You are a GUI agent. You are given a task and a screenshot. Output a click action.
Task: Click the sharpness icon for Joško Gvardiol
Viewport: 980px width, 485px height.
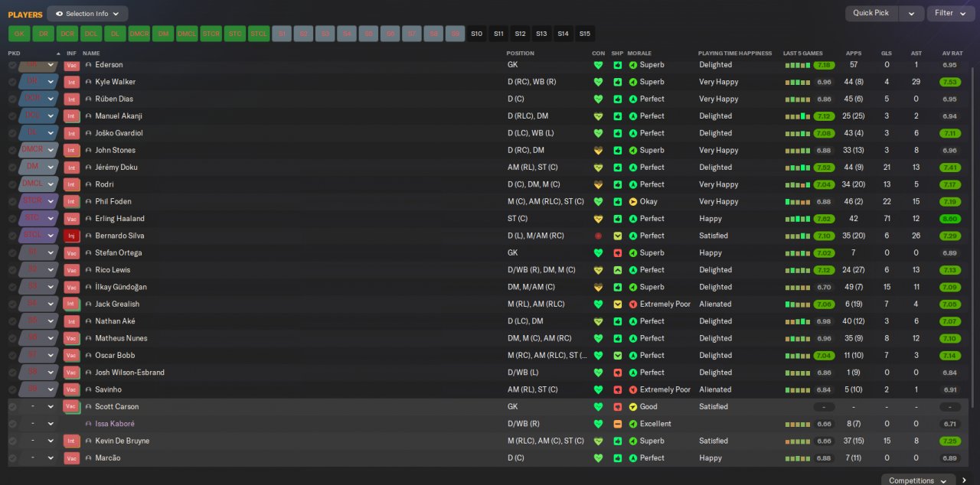(x=617, y=133)
